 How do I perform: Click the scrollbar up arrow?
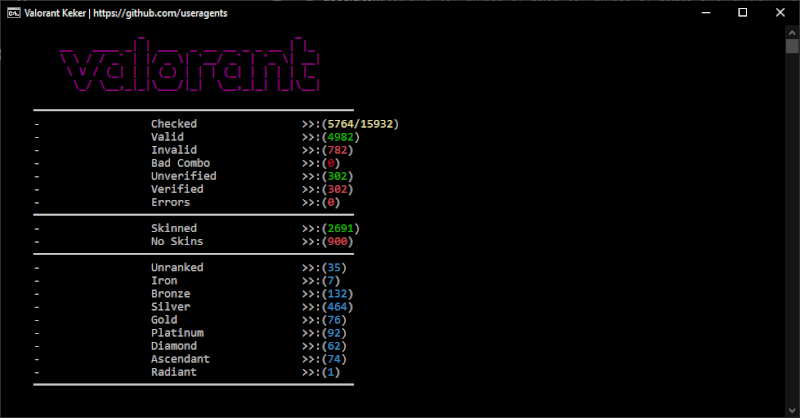click(792, 32)
